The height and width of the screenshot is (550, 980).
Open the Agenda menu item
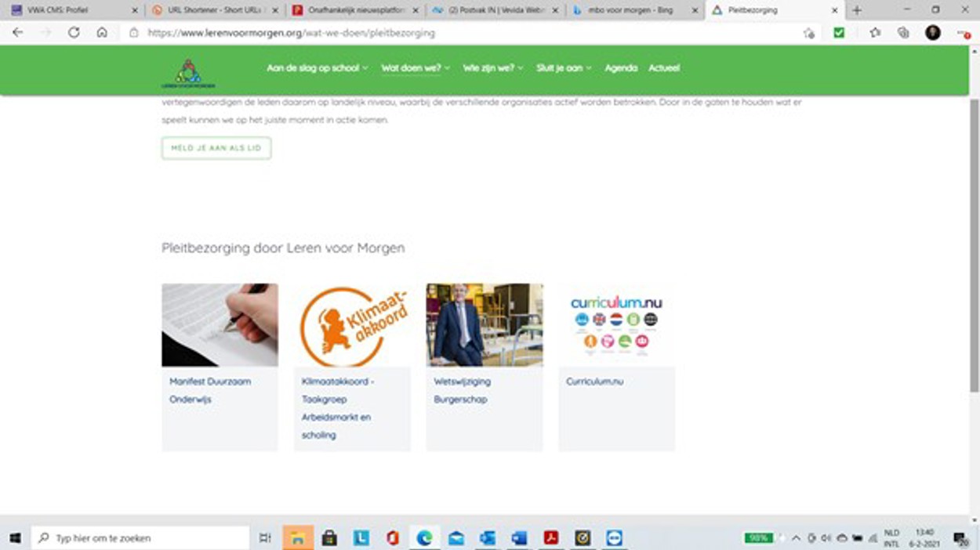(621, 68)
